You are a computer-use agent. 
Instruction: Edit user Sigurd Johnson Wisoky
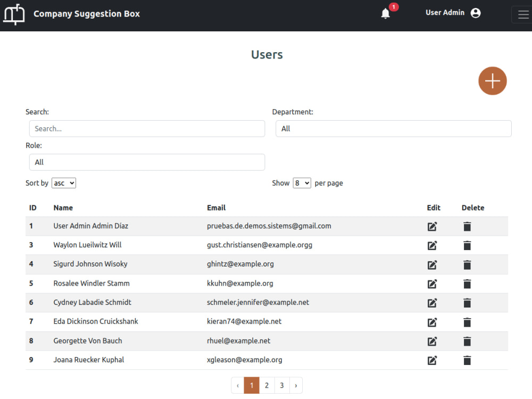tap(432, 264)
